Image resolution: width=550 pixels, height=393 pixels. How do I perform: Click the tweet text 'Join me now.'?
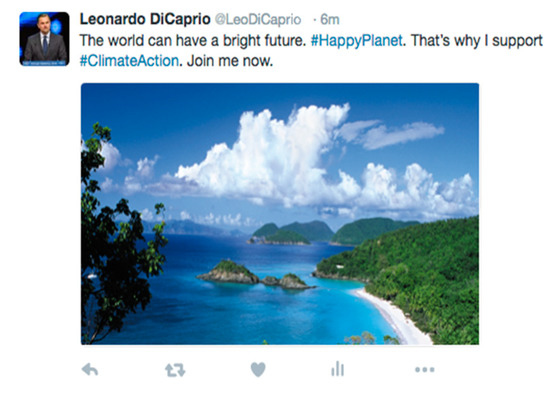point(230,61)
